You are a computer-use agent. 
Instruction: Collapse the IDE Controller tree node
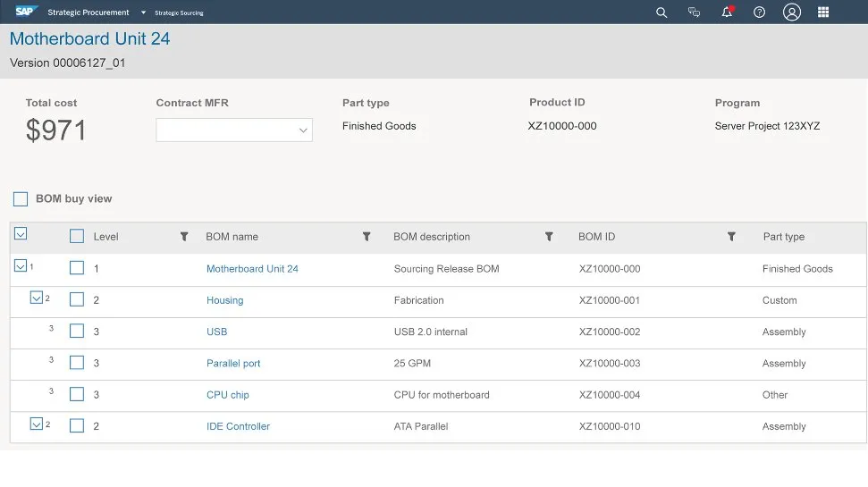(x=37, y=424)
